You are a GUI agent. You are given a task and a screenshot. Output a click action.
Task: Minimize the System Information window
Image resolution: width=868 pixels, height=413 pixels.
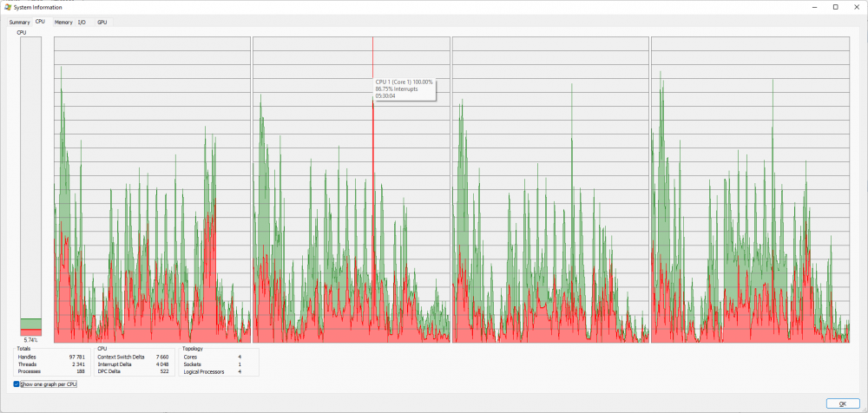(815, 7)
